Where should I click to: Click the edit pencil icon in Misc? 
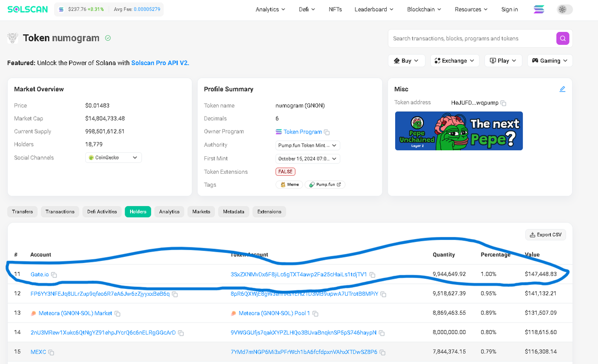[x=563, y=89]
